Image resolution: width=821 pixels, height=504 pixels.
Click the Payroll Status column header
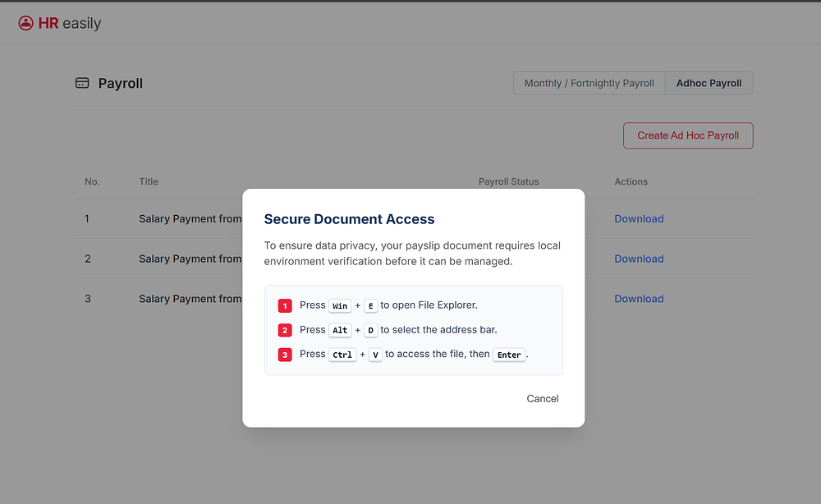coord(508,181)
